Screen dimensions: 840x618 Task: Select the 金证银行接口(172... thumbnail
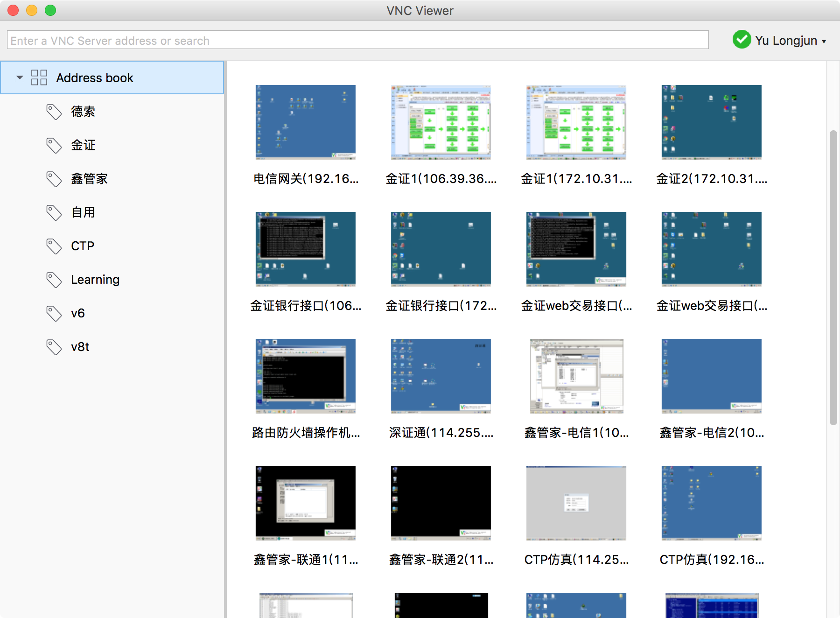coord(441,249)
